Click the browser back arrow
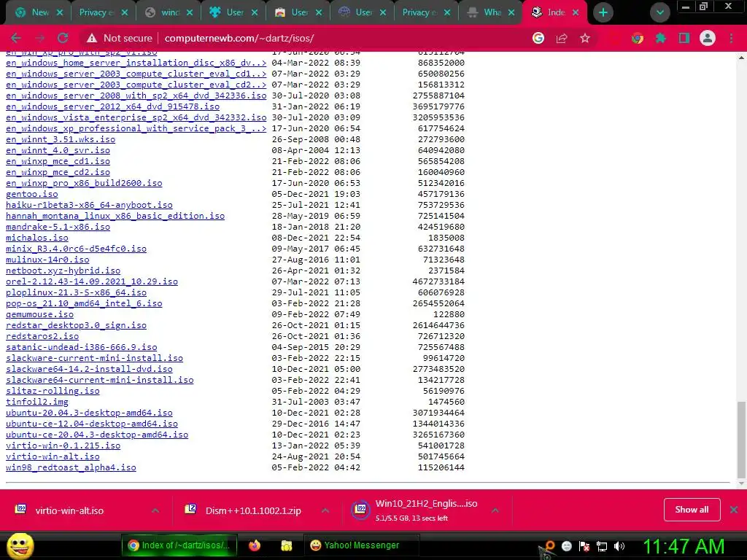Image resolution: width=747 pixels, height=560 pixels. tap(16, 38)
